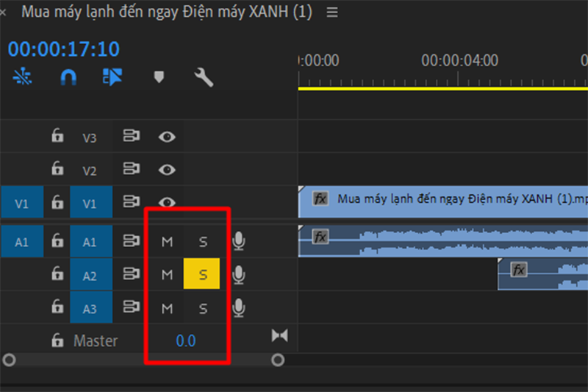Image resolution: width=588 pixels, height=392 pixels.
Task: Toggle lock on track A1
Action: 57,240
